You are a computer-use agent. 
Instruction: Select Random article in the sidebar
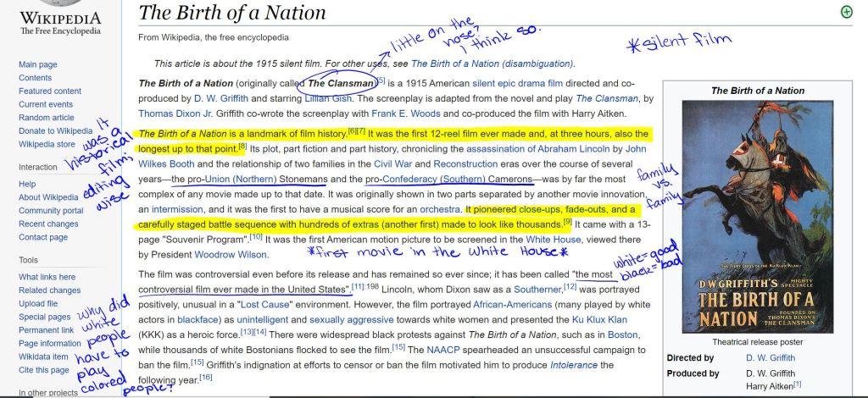[47, 118]
